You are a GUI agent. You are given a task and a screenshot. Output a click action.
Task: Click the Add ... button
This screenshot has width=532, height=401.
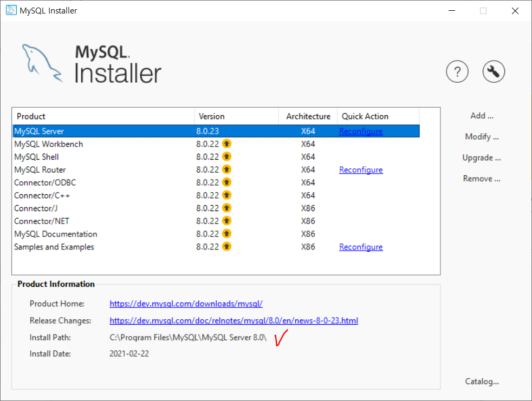tap(482, 116)
